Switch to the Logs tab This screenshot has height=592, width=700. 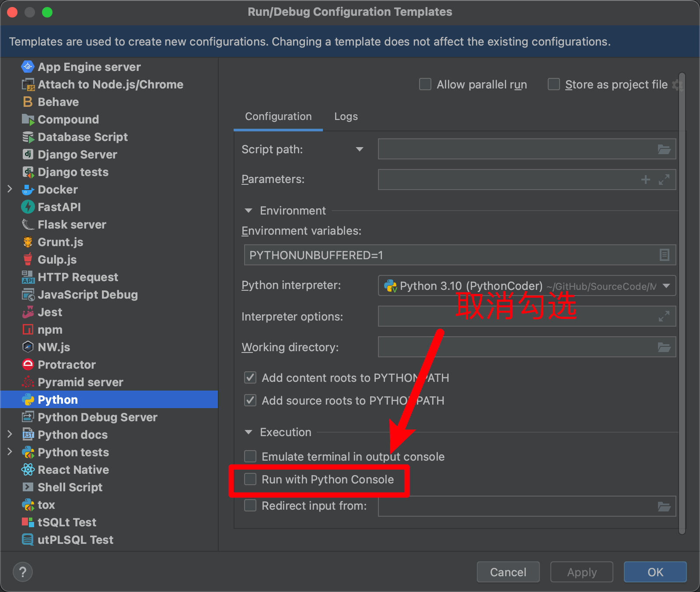[x=346, y=116]
